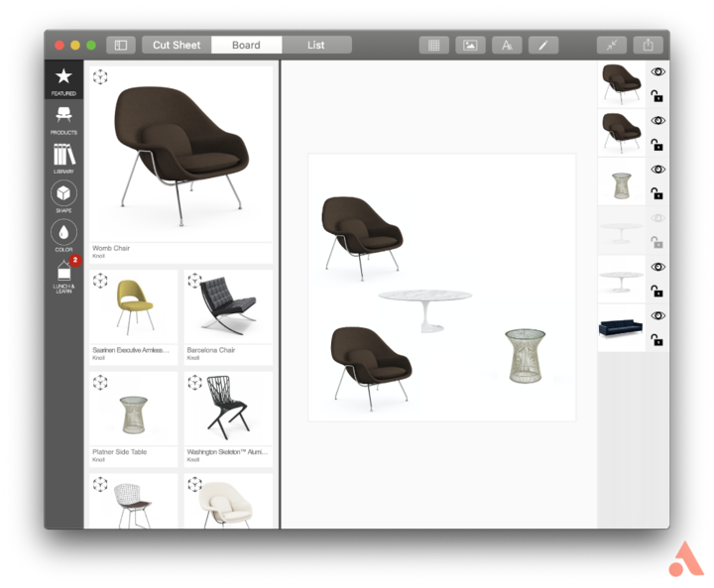The width and height of the screenshot is (714, 588).
Task: Select second Womb Chair layer thumbnail
Action: click(621, 133)
